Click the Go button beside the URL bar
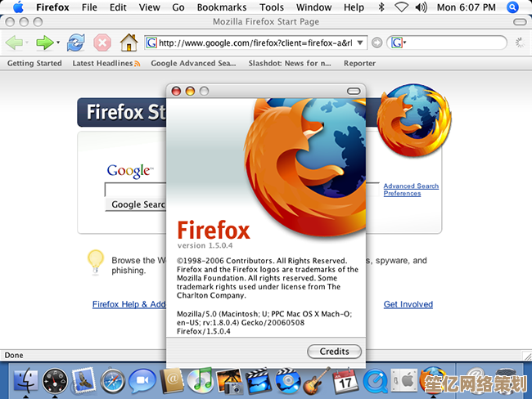532x399 pixels. (376, 43)
